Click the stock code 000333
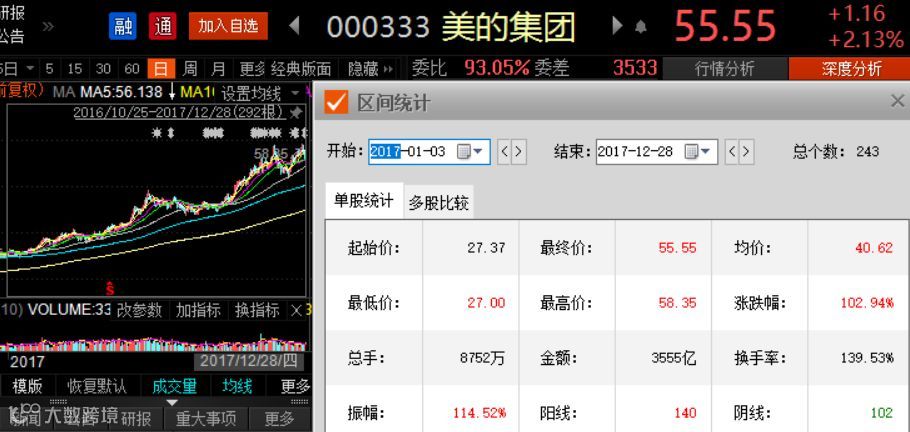910x432 pixels. [x=378, y=27]
